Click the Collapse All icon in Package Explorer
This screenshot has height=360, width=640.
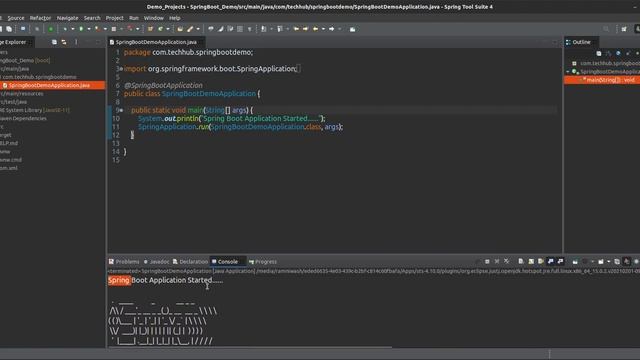click(x=54, y=42)
